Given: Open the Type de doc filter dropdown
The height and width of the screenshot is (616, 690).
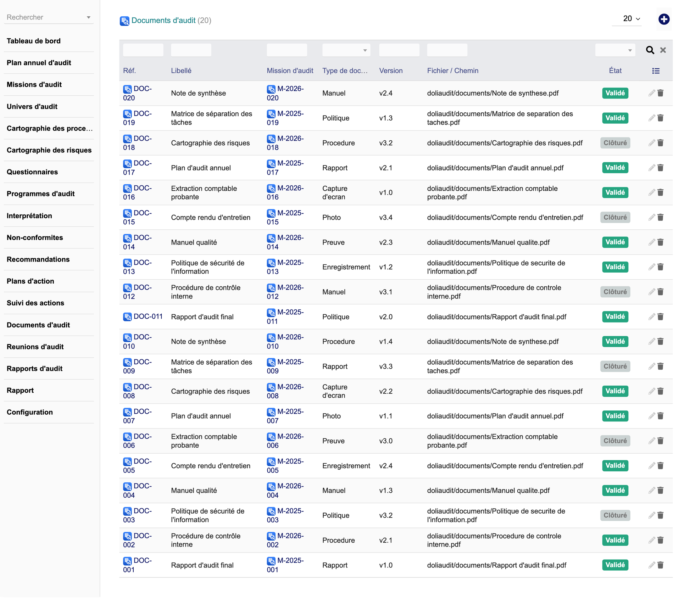Looking at the screenshot, I should point(346,50).
